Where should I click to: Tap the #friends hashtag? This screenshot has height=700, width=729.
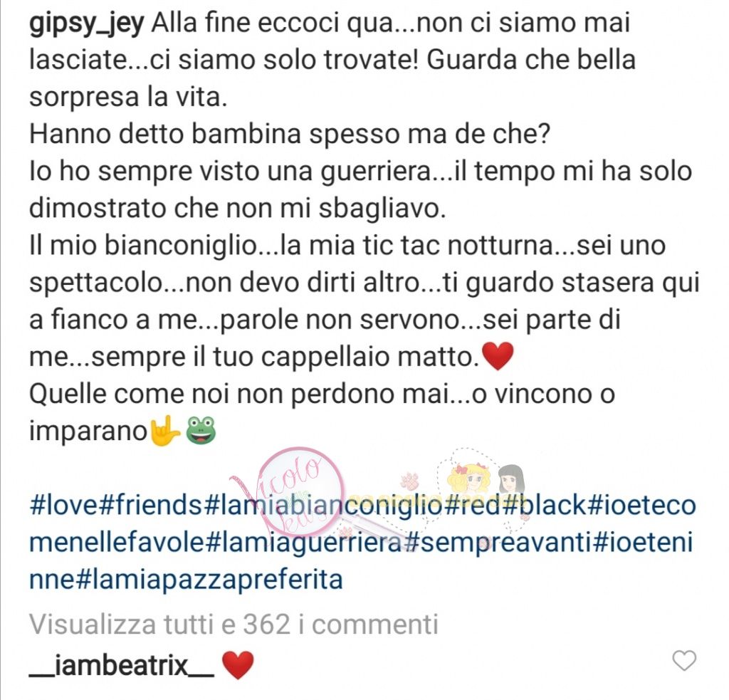(x=152, y=505)
